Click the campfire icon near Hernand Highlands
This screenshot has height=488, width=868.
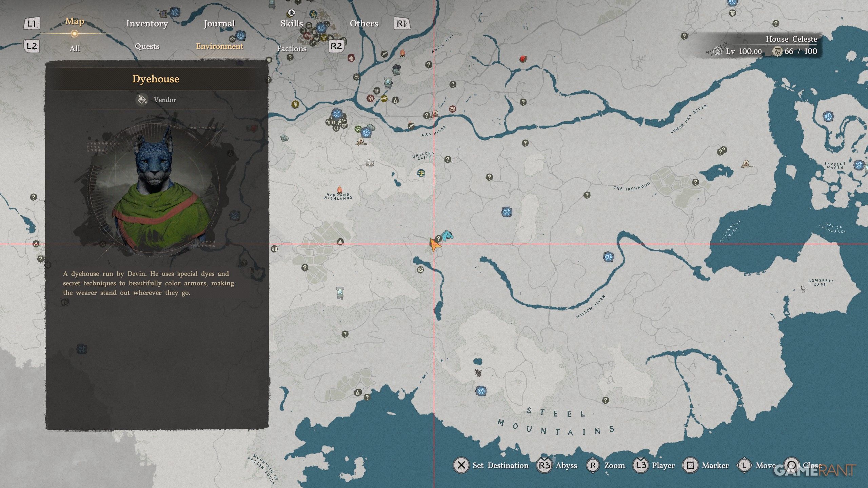point(339,189)
